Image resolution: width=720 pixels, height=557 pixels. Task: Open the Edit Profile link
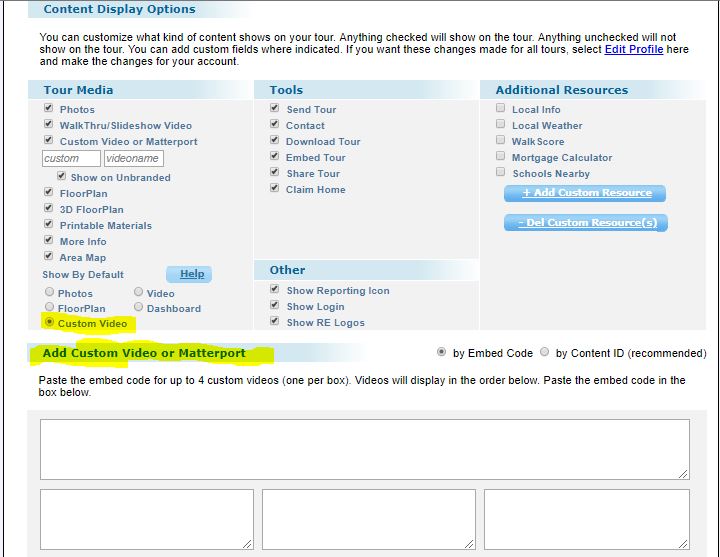click(x=633, y=49)
